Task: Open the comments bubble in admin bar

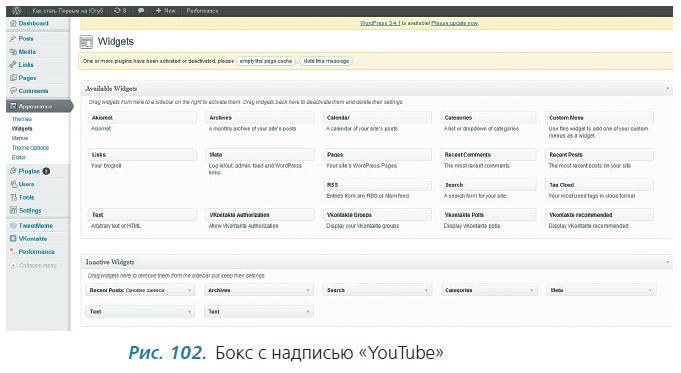Action: pyautogui.click(x=141, y=11)
